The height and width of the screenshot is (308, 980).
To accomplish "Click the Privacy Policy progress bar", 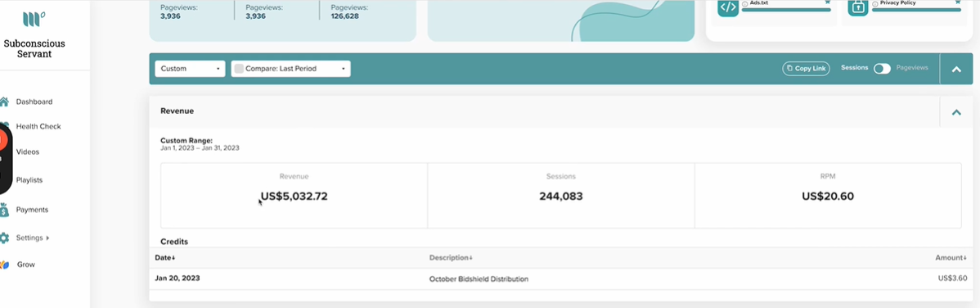I will (x=916, y=9).
